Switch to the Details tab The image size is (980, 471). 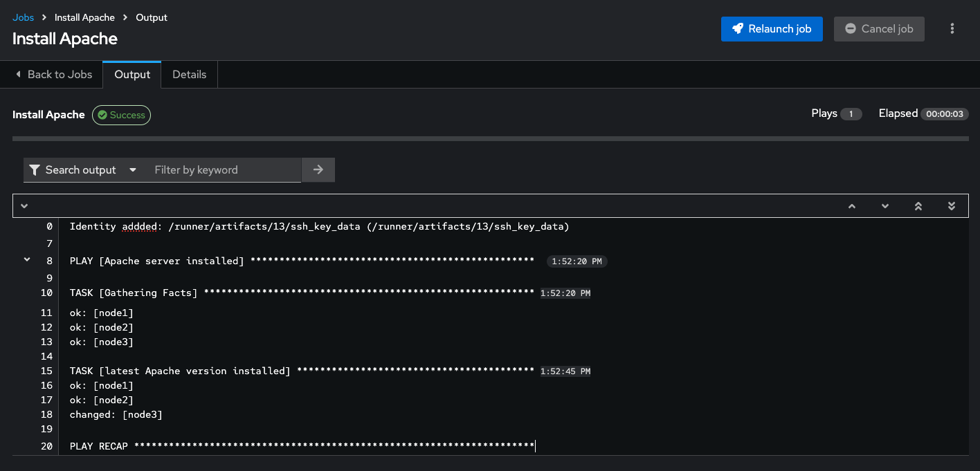point(189,75)
